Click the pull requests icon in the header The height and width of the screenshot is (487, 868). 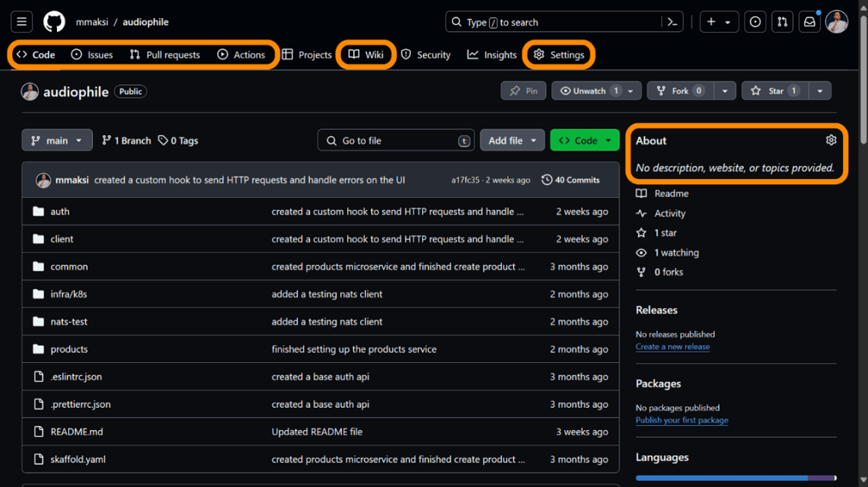[782, 21]
